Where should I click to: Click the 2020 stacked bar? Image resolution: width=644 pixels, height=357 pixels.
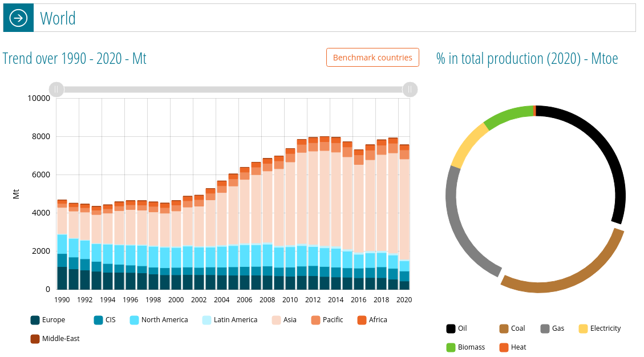click(x=404, y=217)
